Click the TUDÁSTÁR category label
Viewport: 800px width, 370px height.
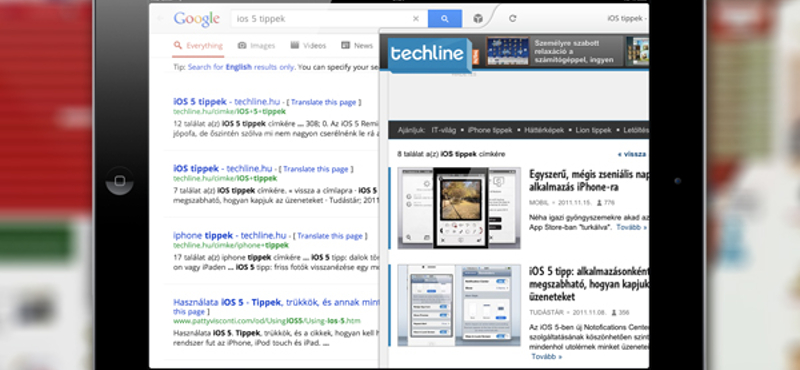click(x=545, y=312)
